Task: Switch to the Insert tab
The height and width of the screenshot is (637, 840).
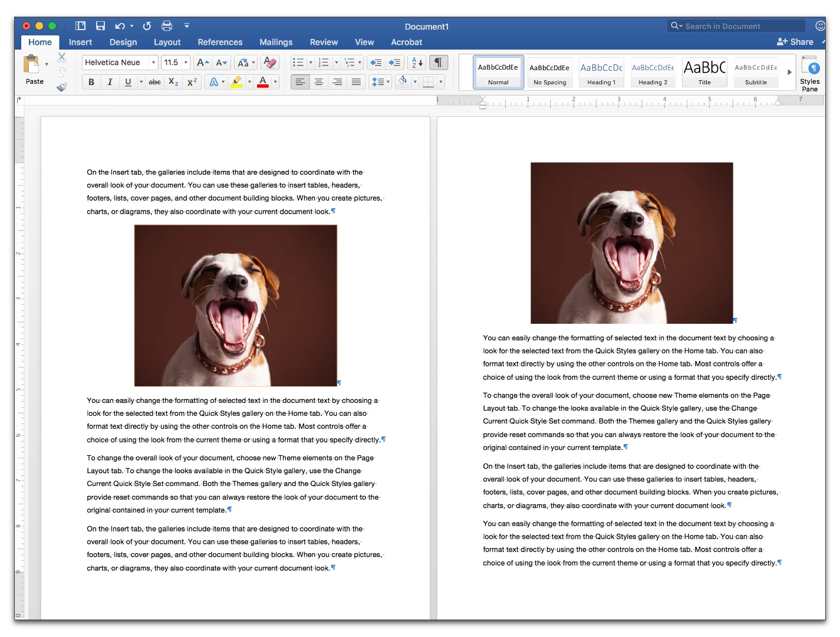Action: 80,42
